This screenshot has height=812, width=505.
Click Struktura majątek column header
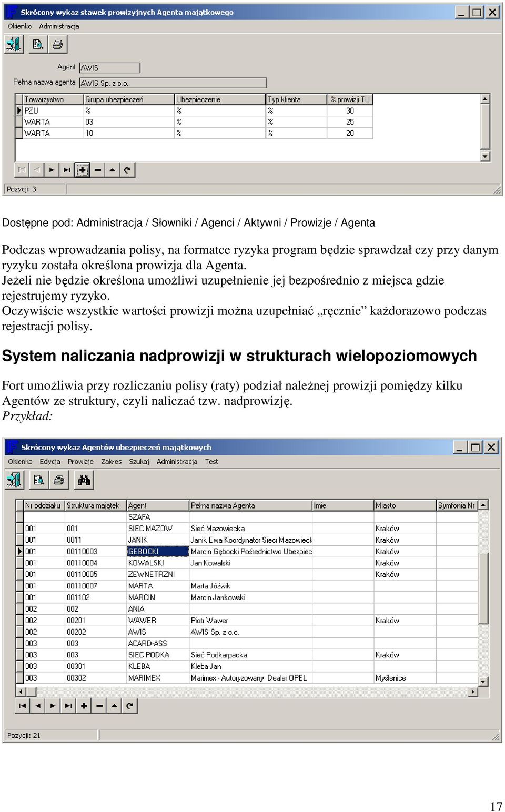pos(96,505)
